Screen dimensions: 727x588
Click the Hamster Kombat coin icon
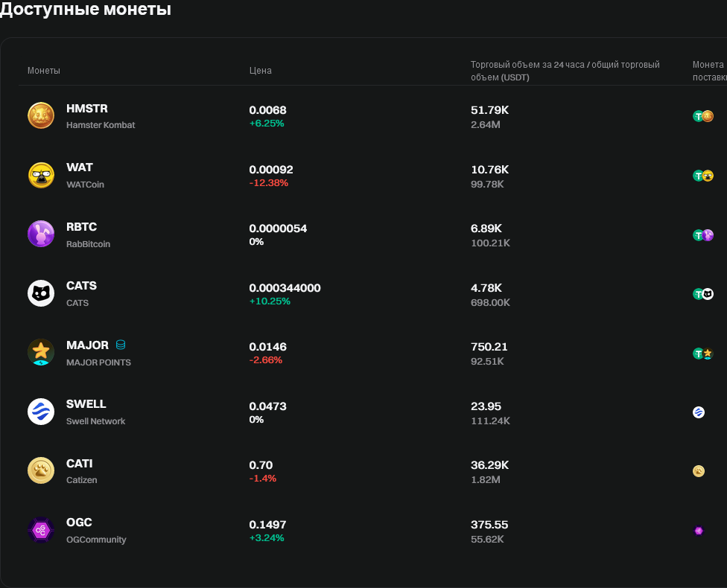pos(41,115)
